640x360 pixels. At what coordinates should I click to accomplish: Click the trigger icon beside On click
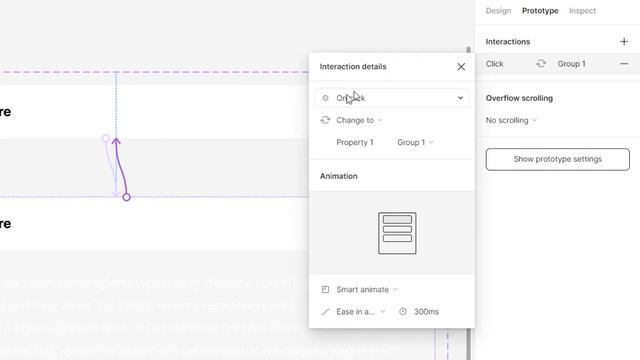(x=325, y=98)
